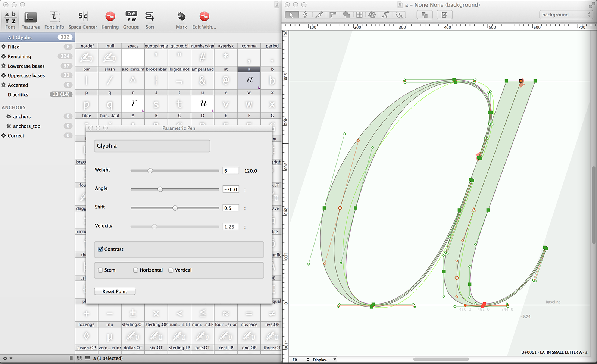The image size is (597, 364).
Task: Enable the Stem checkbox
Action: [x=100, y=270]
